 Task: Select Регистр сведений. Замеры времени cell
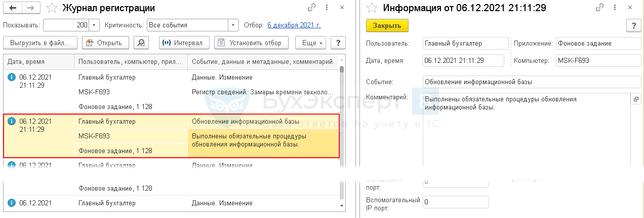[262, 92]
